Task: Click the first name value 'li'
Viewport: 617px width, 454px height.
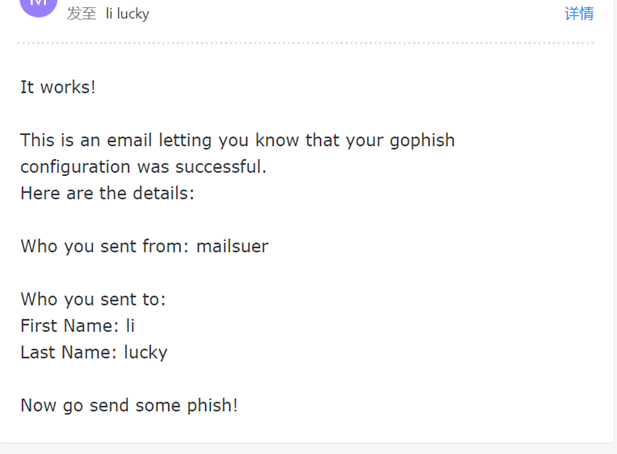Action: click(130, 326)
